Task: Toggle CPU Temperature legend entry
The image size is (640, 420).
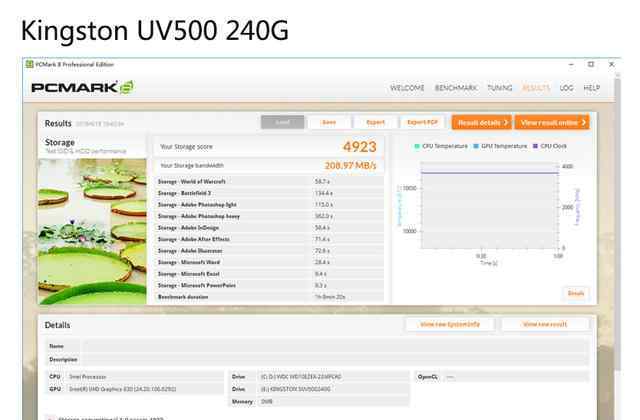Action: click(441, 146)
